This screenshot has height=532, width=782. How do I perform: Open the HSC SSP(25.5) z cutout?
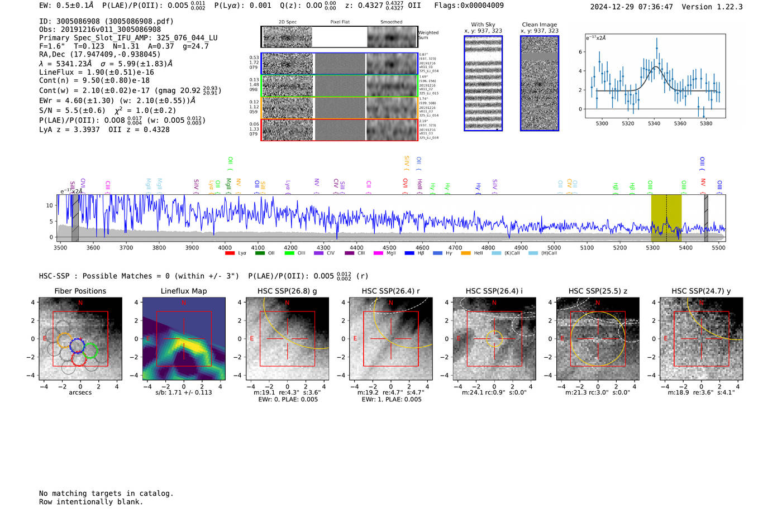coord(598,339)
